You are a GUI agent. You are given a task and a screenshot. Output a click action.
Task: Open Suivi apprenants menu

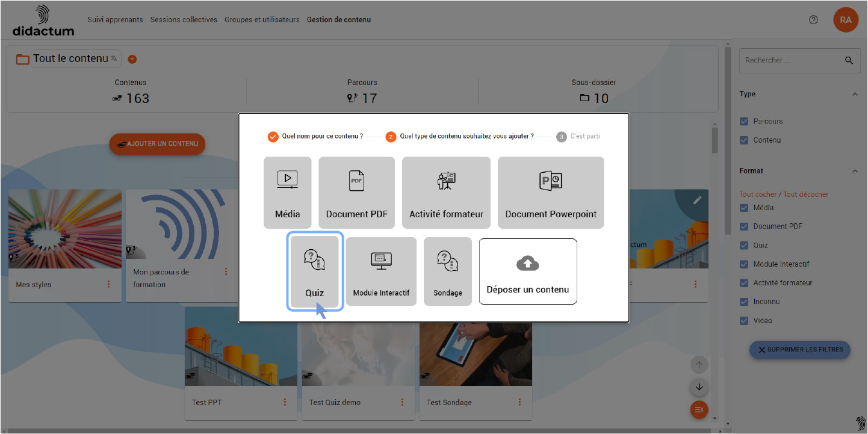coord(115,20)
